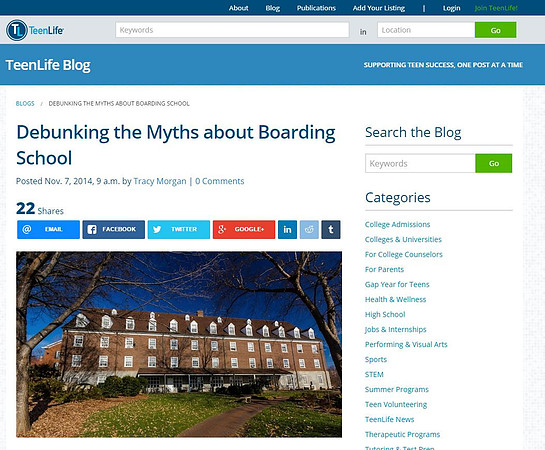Screen dimensions: 545x450
Task: Open Performing & Visual Arts category
Action: point(406,344)
